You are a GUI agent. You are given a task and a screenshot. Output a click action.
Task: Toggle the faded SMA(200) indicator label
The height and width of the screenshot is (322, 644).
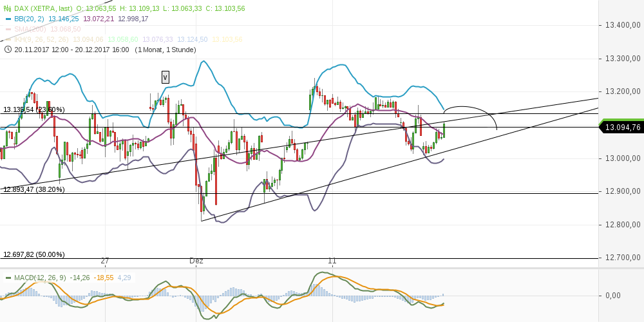click(30, 29)
